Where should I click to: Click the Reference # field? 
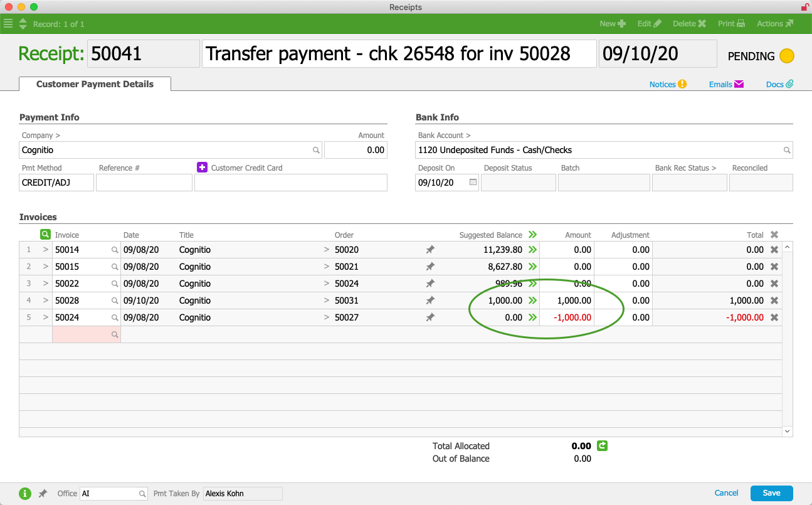coord(144,183)
